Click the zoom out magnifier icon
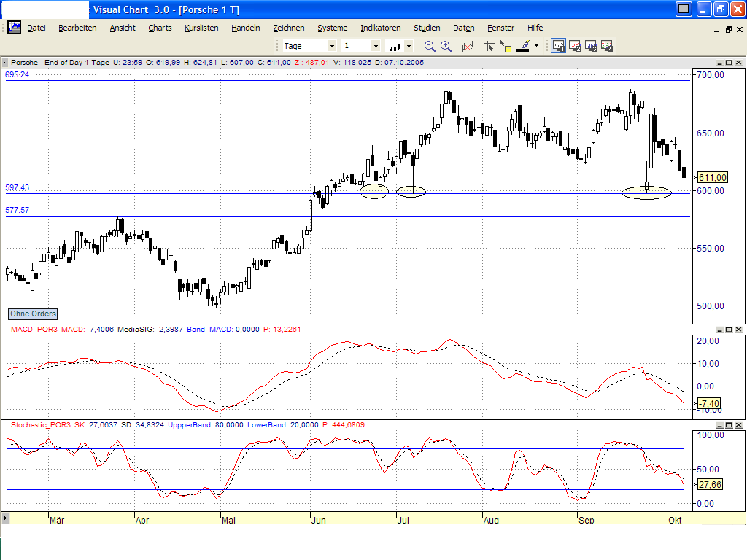Viewport: 747px width, 560px height. (430, 46)
